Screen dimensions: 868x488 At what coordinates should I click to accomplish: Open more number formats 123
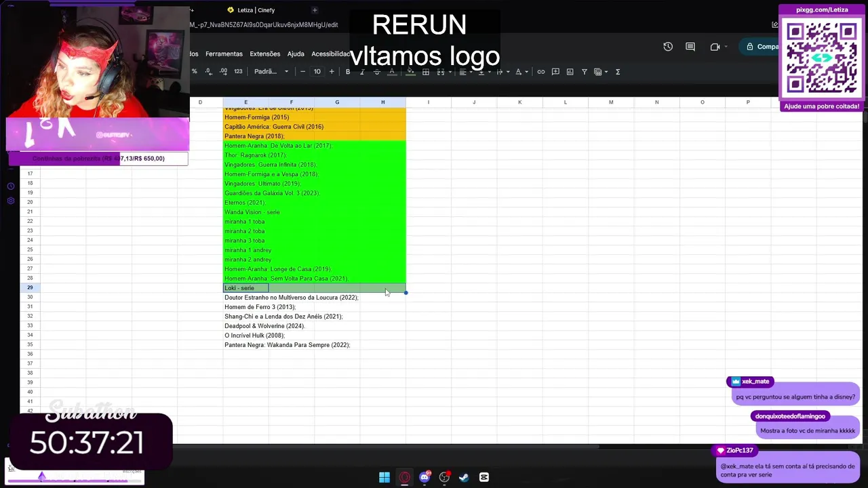tap(238, 72)
